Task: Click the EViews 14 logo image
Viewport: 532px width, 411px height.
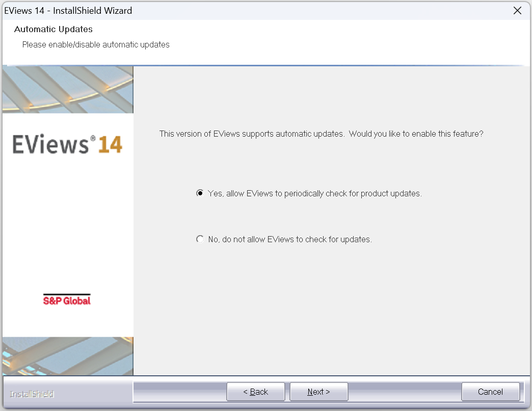Action: [67, 144]
